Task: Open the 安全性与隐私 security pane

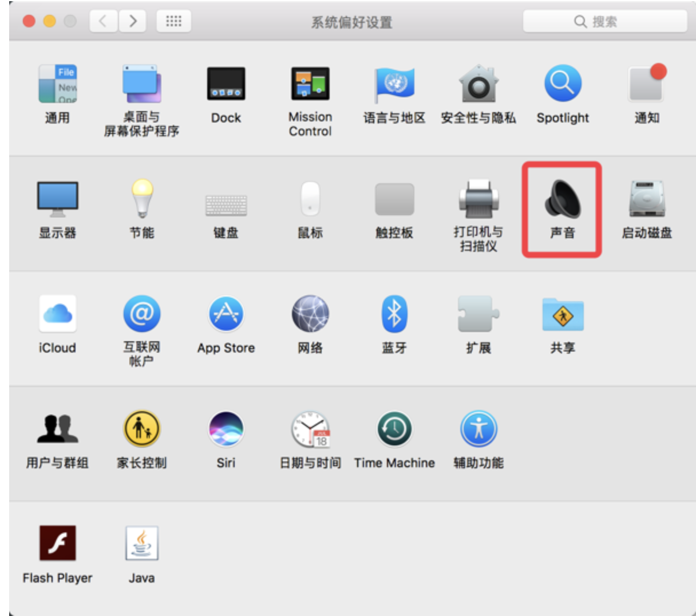Action: tap(478, 84)
